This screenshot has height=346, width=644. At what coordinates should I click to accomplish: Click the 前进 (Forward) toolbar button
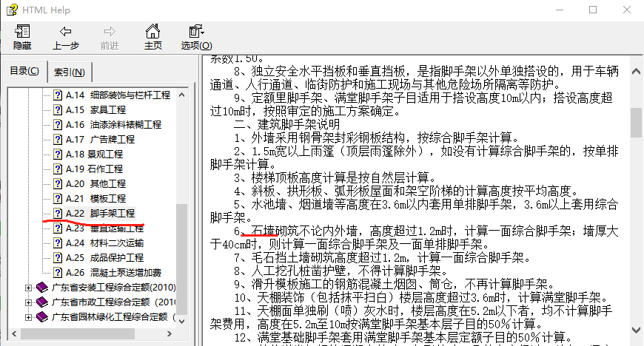(x=110, y=37)
